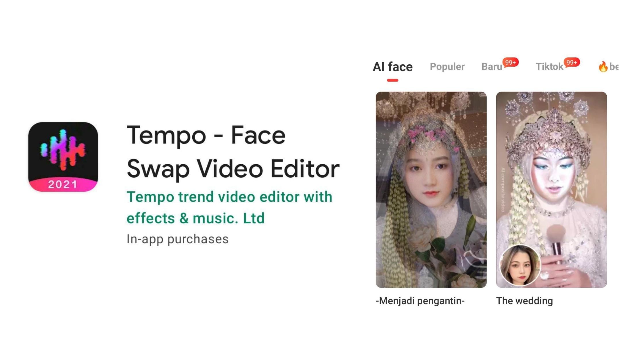The height and width of the screenshot is (362, 644).
Task: Open the Tempo 2021 app icon
Action: point(63,157)
